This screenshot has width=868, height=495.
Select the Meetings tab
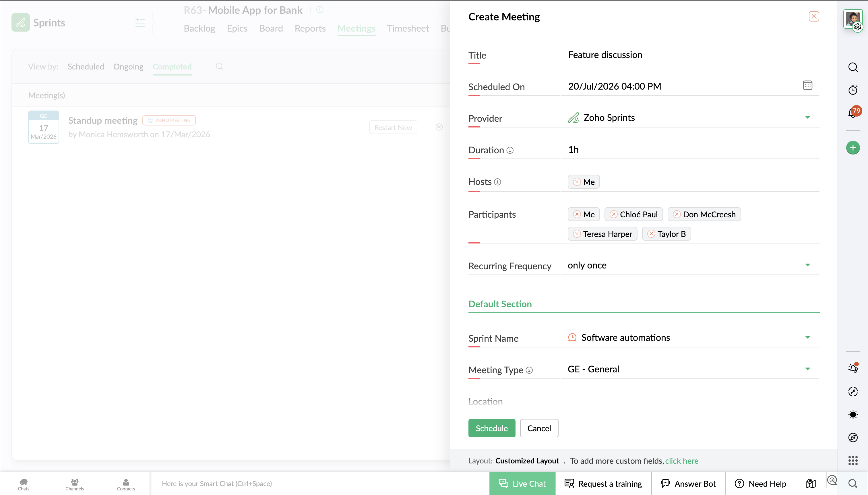356,28
